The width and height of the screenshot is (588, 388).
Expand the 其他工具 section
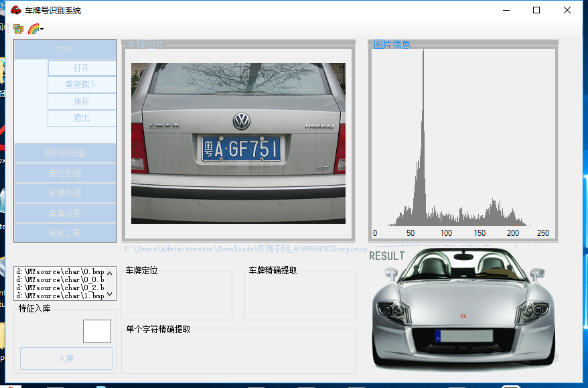click(x=65, y=233)
